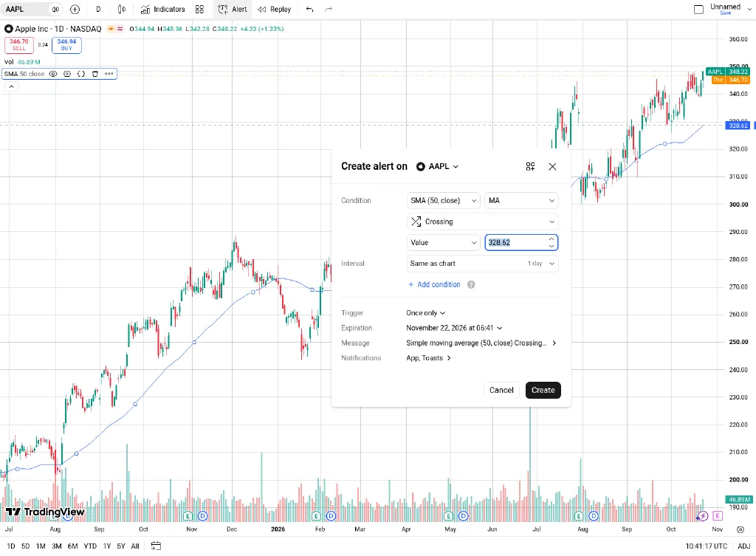Click the Cancel button

[x=501, y=390]
